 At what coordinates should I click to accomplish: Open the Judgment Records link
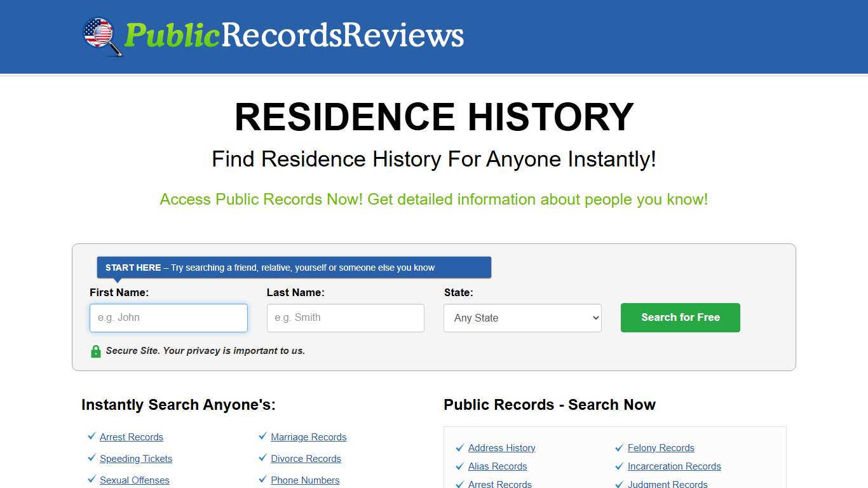click(x=668, y=484)
